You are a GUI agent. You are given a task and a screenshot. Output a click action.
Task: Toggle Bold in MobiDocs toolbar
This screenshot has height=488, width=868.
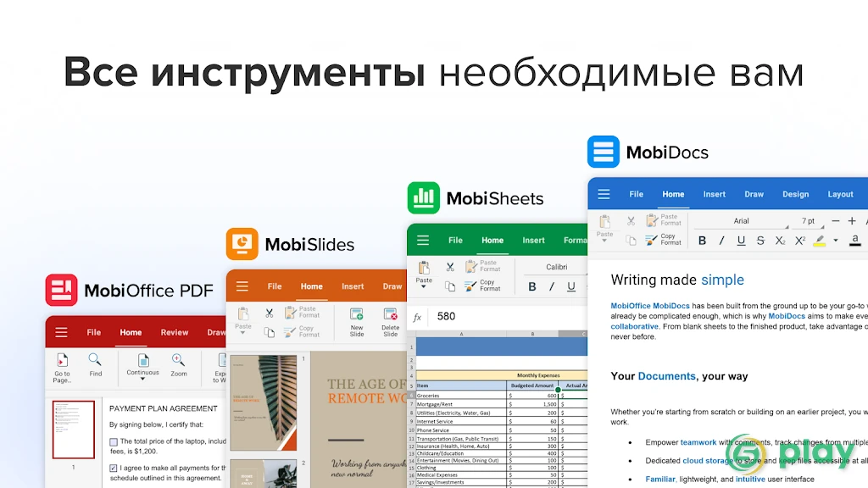pyautogui.click(x=702, y=241)
